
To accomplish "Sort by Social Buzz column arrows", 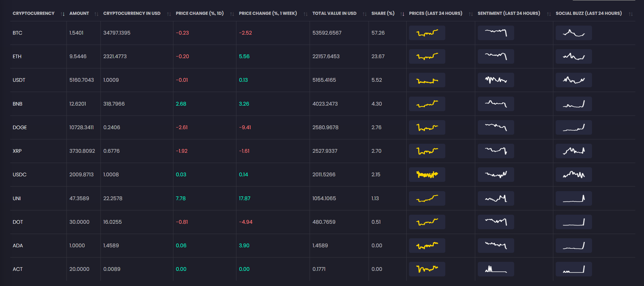I will 631,14.
